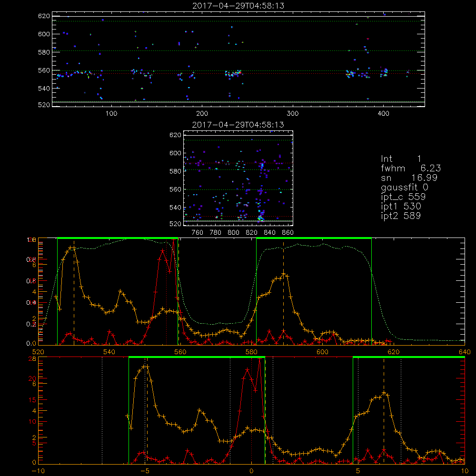Click red y-axis label 10 on bottom plot
Viewport: 476px width, 476px height.
click(x=32, y=421)
